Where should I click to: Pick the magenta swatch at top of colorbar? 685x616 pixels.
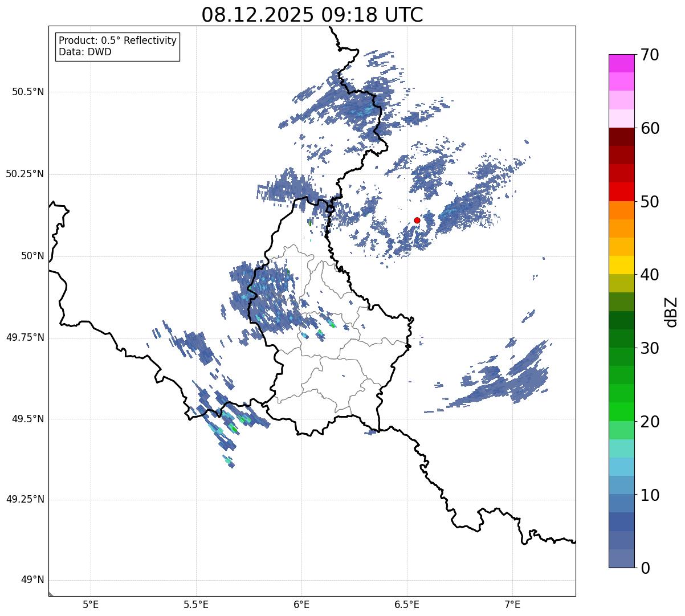tap(622, 63)
